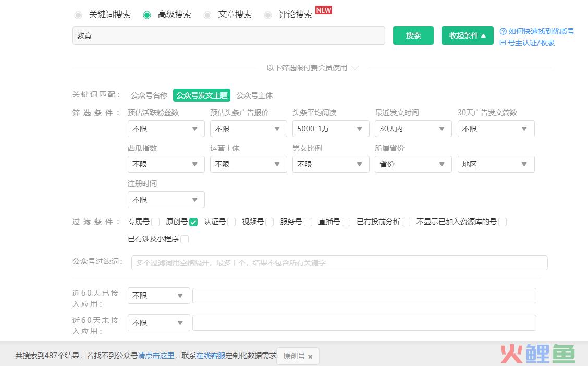Select the 评论搜索 radio option
This screenshot has width=588, height=366.
pos(268,15)
